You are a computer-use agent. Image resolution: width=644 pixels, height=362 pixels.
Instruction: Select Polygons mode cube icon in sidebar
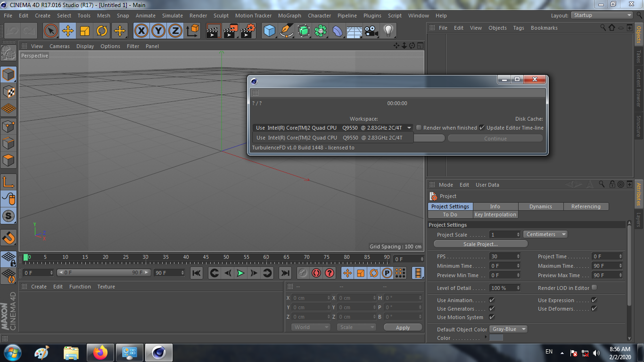pyautogui.click(x=8, y=160)
